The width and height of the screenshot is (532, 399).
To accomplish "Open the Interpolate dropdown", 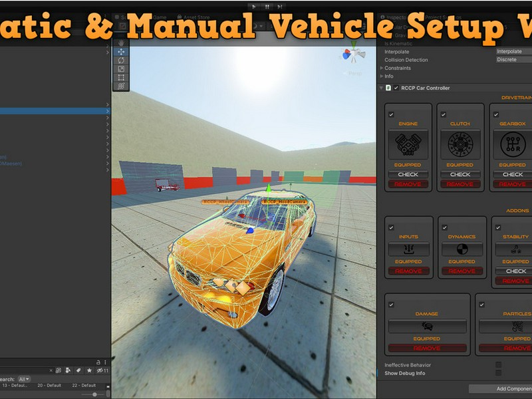I will (513, 52).
